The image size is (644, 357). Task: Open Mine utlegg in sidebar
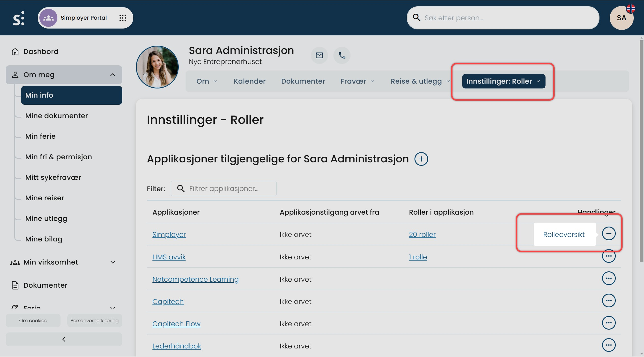coord(46,219)
